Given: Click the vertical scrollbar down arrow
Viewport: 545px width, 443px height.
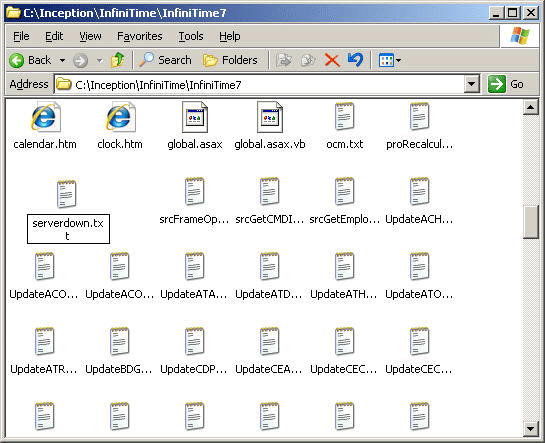Looking at the screenshot, I should pos(530,429).
